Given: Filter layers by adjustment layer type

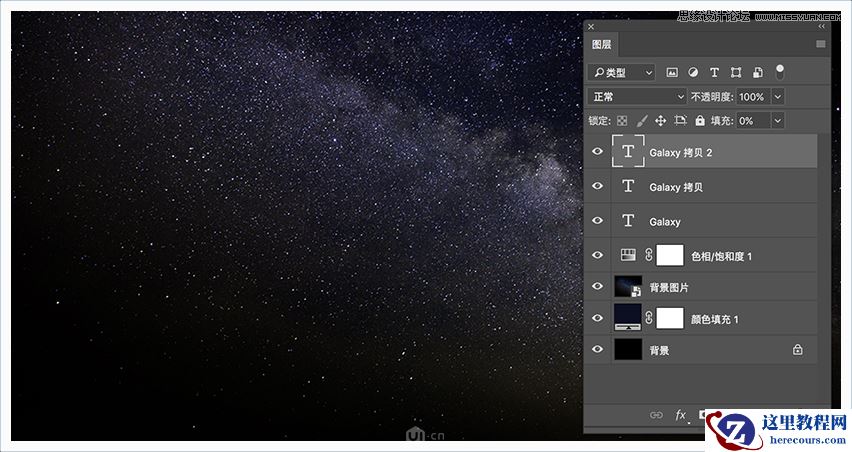Looking at the screenshot, I should click(x=693, y=72).
